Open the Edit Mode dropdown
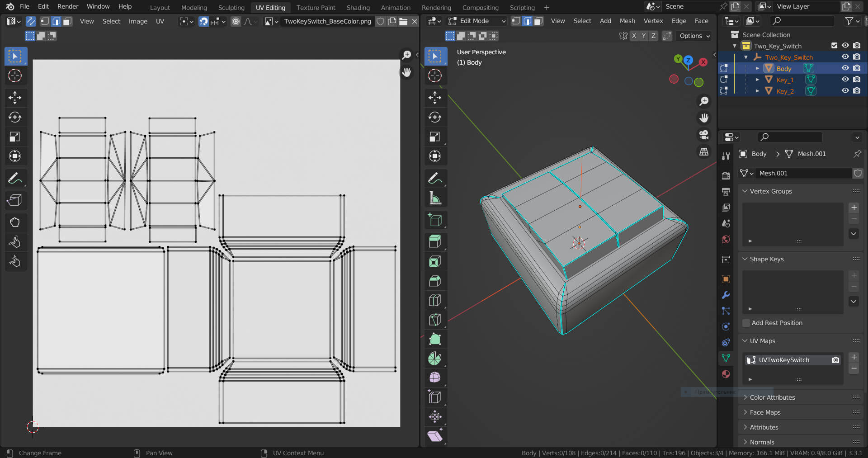The height and width of the screenshot is (458, 868). click(x=477, y=21)
